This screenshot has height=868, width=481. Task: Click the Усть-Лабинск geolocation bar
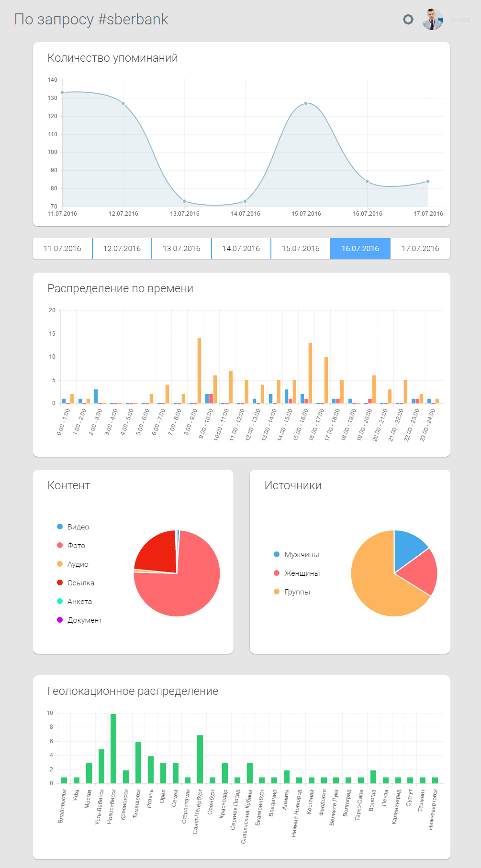coord(101,766)
